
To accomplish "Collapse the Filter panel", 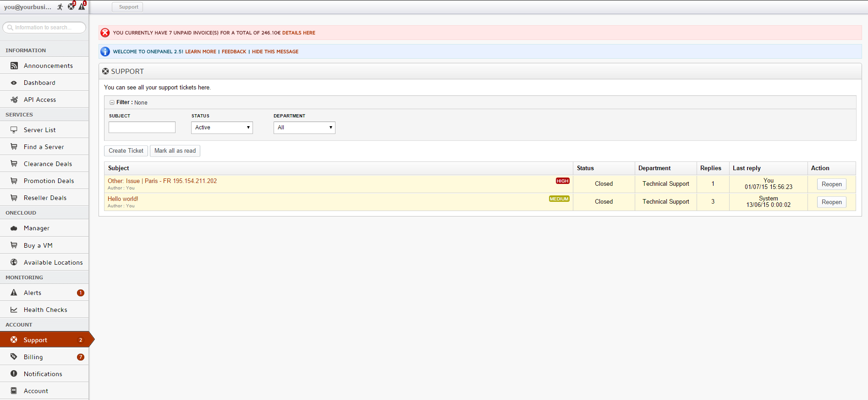I will (x=112, y=102).
